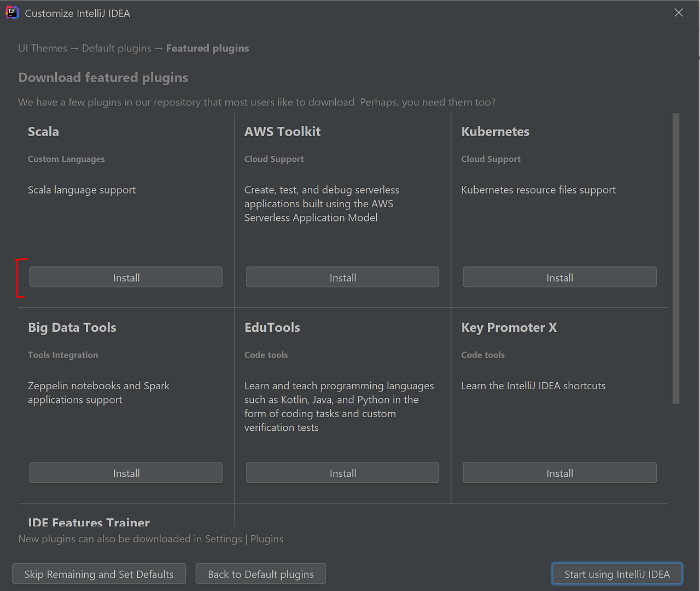Click the Kubernetes plugin description text
The width and height of the screenshot is (700, 591).
tap(538, 190)
